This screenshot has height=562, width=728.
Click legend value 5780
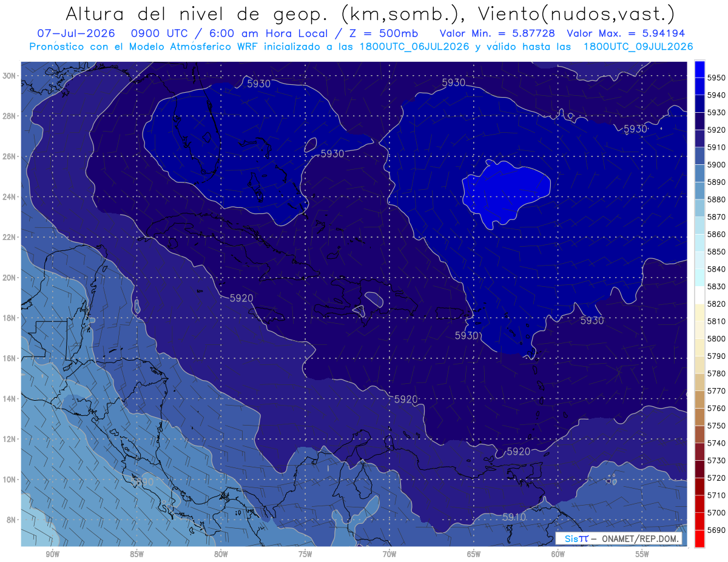click(716, 373)
